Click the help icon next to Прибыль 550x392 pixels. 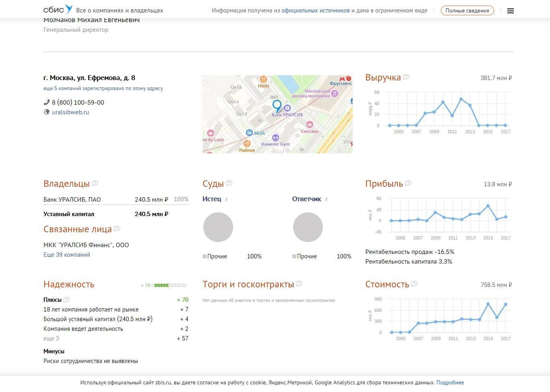pos(408,183)
